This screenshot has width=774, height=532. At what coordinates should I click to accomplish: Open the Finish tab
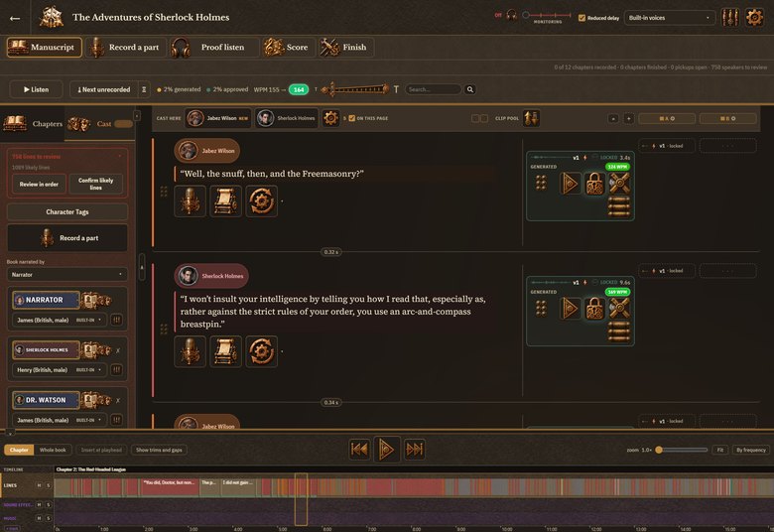[x=345, y=48]
